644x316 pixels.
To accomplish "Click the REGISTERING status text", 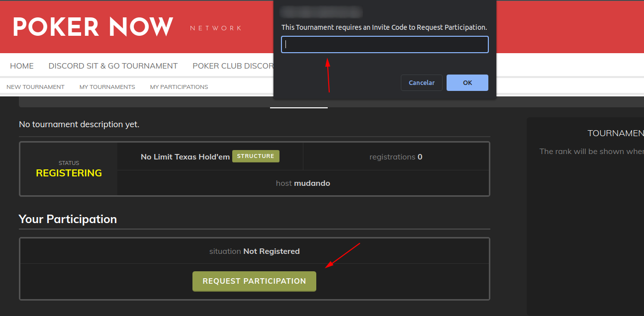I will 69,173.
